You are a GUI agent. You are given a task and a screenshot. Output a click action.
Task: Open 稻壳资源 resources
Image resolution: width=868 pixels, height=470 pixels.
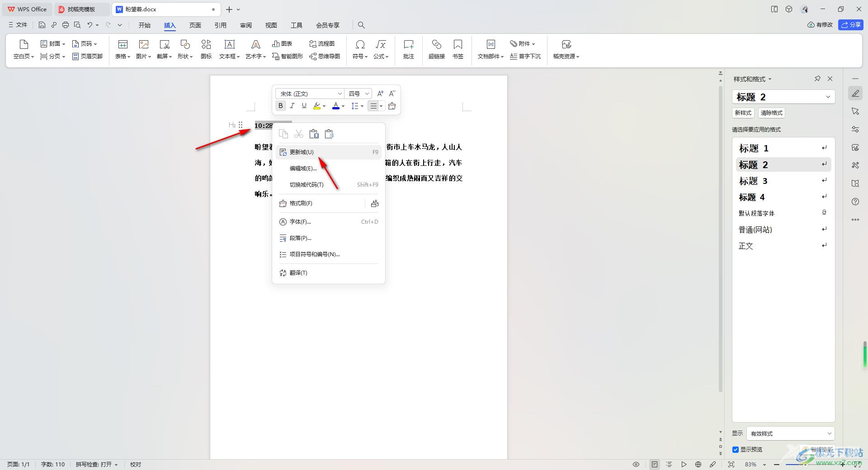(566, 49)
